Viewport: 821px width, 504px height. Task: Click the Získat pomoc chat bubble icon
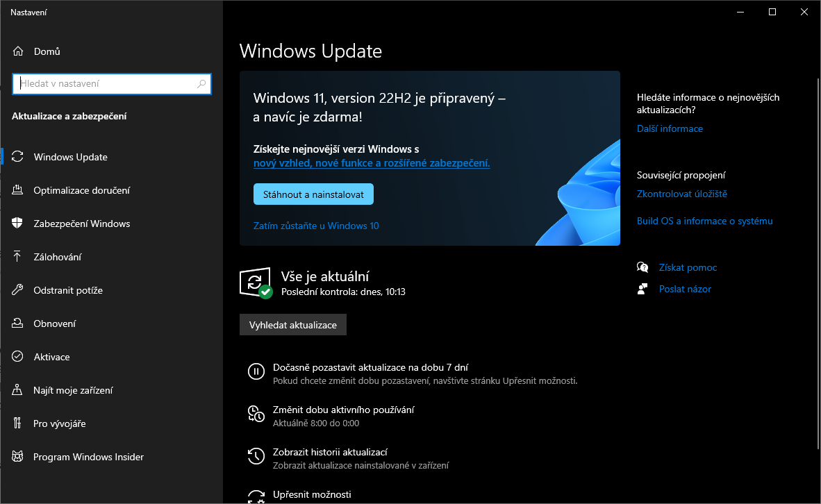point(642,267)
